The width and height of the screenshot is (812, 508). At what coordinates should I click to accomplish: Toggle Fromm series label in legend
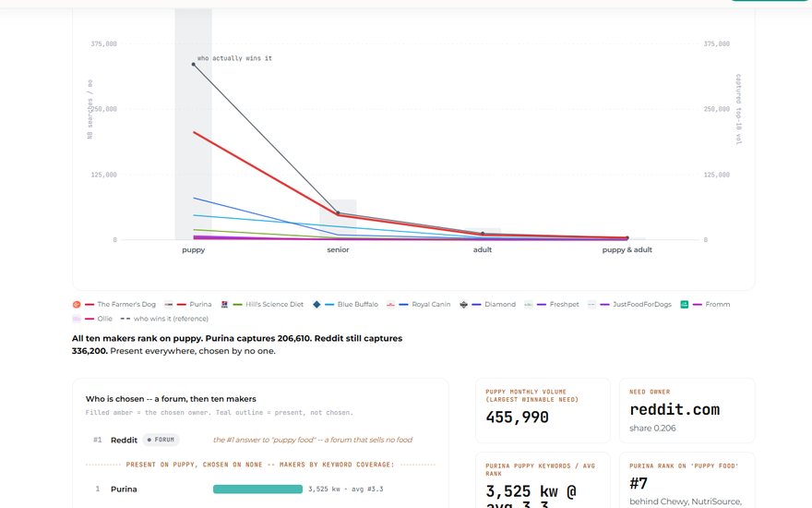pos(718,304)
